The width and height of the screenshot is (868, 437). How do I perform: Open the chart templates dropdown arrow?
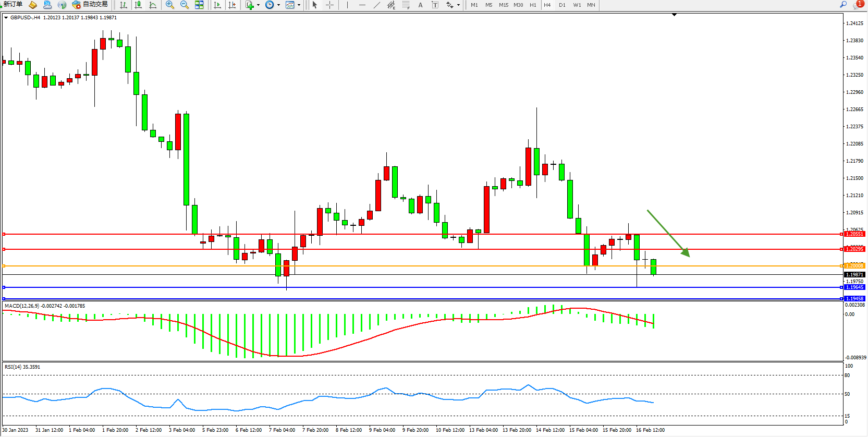(x=299, y=5)
